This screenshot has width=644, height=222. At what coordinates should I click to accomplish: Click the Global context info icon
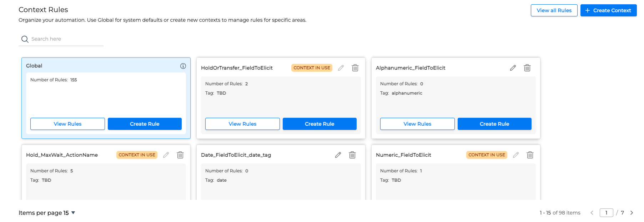pyautogui.click(x=183, y=66)
